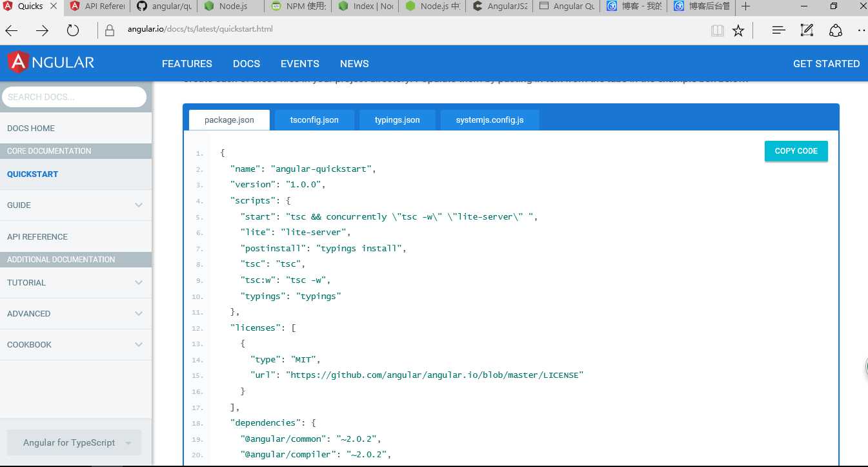
Task: Expand the GUIDE sidebar section chevron
Action: tap(139, 205)
